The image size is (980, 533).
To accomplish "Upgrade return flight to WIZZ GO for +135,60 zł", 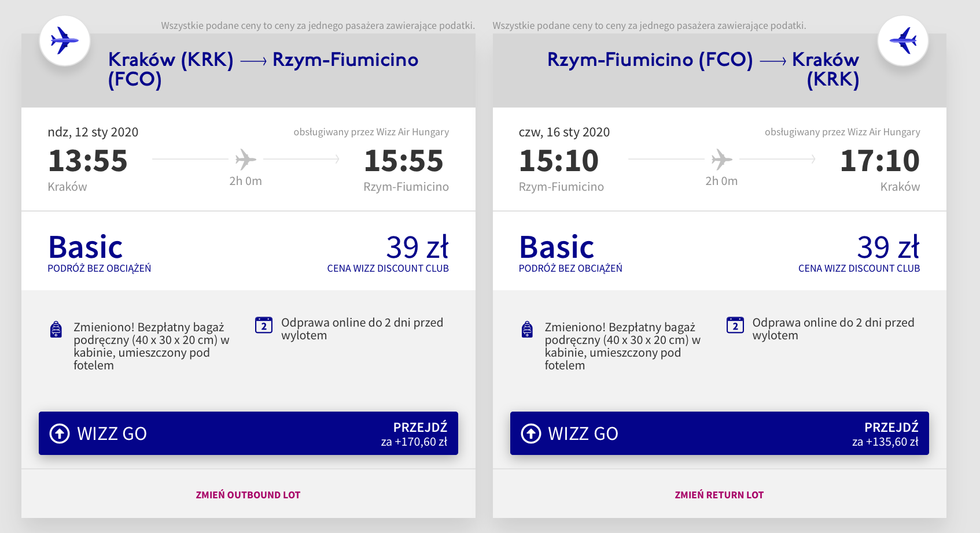I will 720,434.
